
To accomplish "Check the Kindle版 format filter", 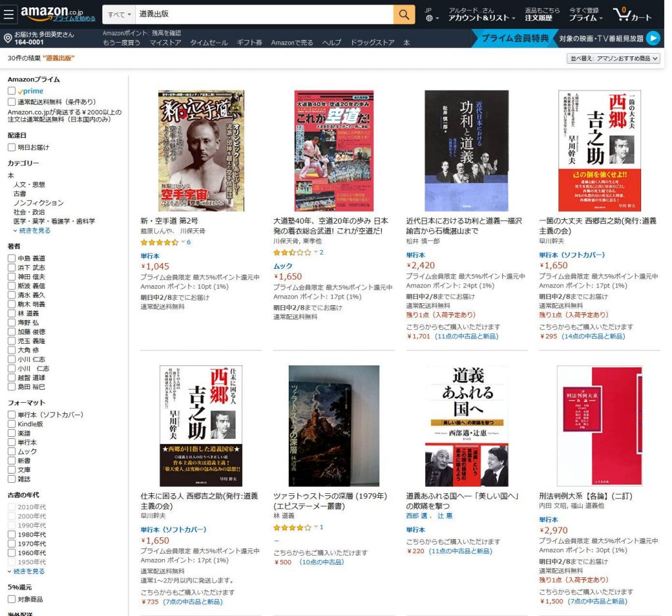I will pos(12,424).
